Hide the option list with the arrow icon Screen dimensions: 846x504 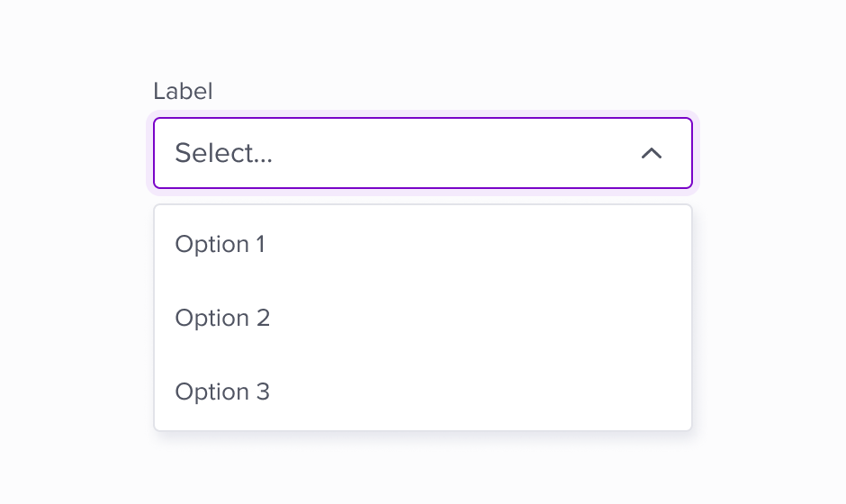point(652,153)
